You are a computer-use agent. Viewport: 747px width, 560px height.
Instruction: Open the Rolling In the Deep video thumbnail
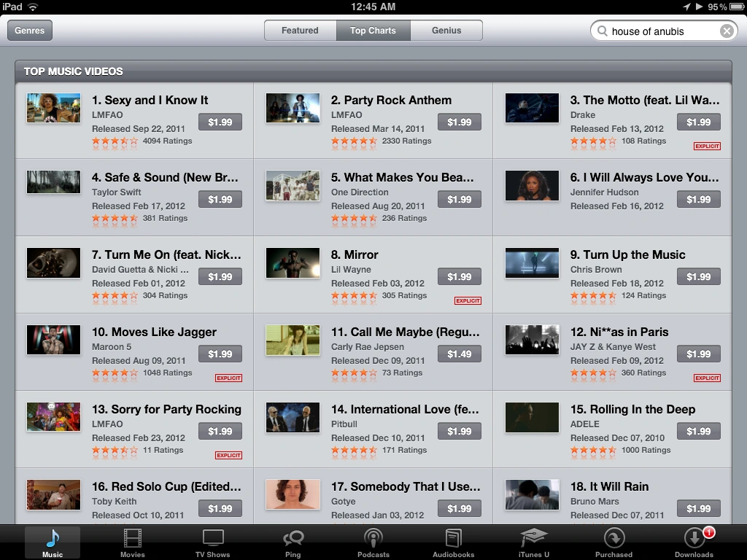[532, 417]
